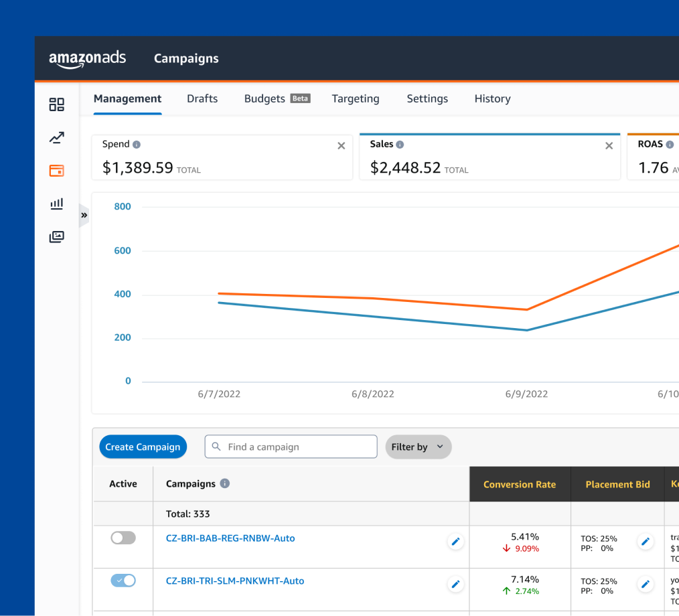Image resolution: width=679 pixels, height=616 pixels.
Task: Switch to the Management tab
Action: click(127, 98)
